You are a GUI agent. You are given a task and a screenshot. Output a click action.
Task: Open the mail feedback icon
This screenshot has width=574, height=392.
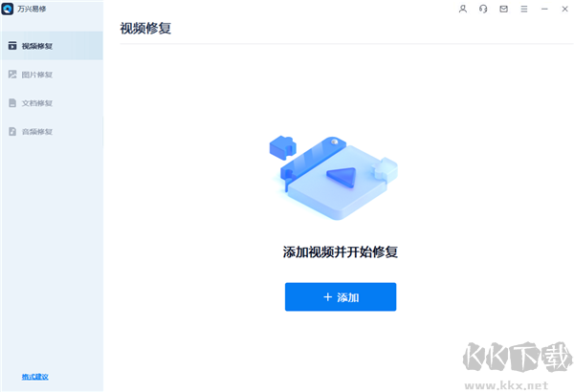[x=504, y=9]
